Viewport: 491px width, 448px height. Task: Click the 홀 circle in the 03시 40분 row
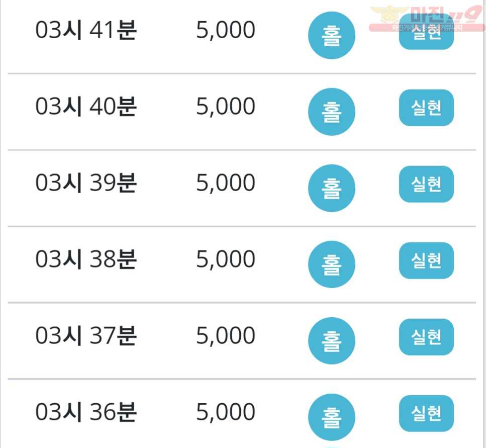tap(332, 112)
